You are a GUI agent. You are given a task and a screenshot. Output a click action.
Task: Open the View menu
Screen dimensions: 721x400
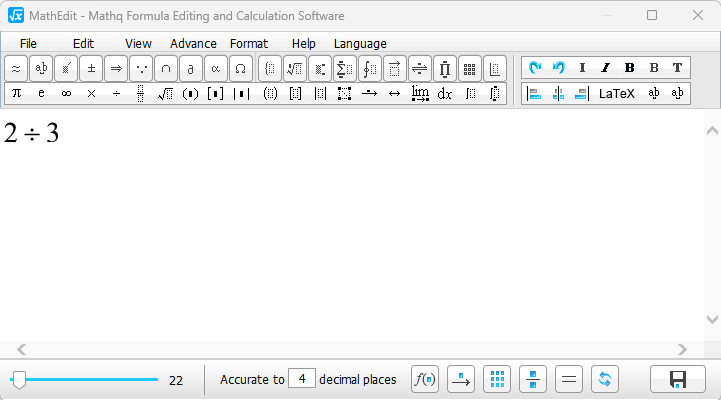pos(138,44)
